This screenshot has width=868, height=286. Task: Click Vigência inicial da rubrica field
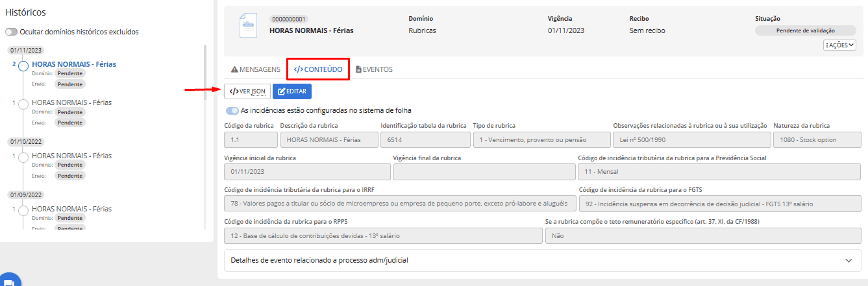pos(307,172)
